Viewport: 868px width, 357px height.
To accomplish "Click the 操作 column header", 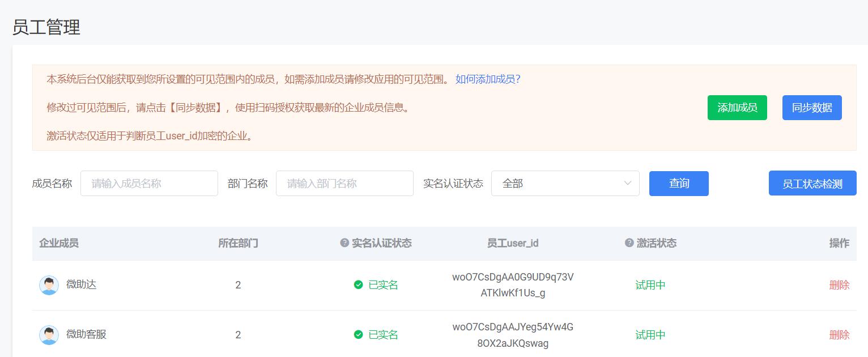I will pyautogui.click(x=839, y=243).
